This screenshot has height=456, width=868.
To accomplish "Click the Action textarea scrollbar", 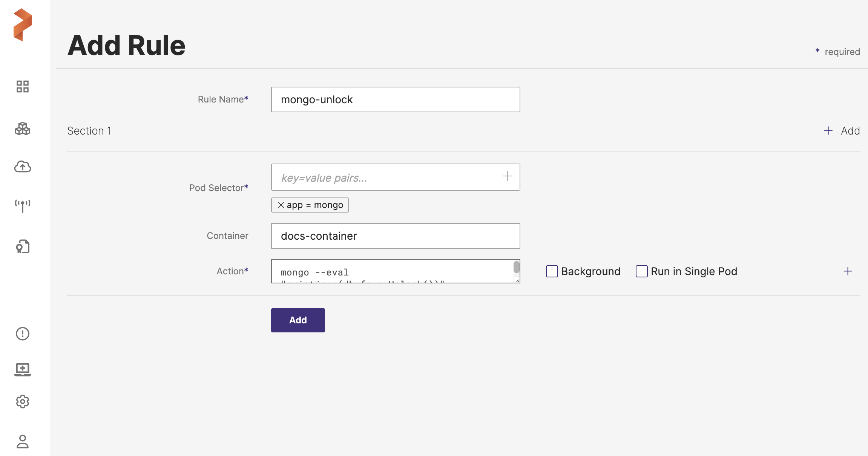I will [517, 268].
